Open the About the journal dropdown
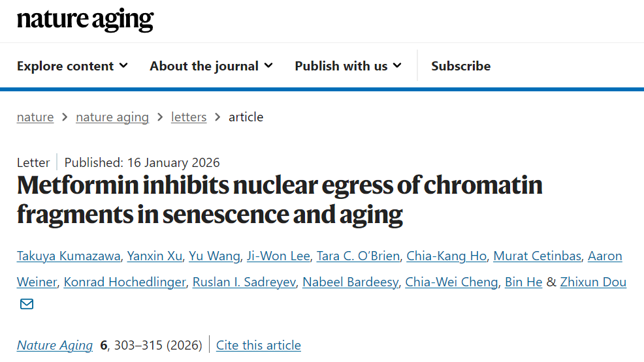 211,66
